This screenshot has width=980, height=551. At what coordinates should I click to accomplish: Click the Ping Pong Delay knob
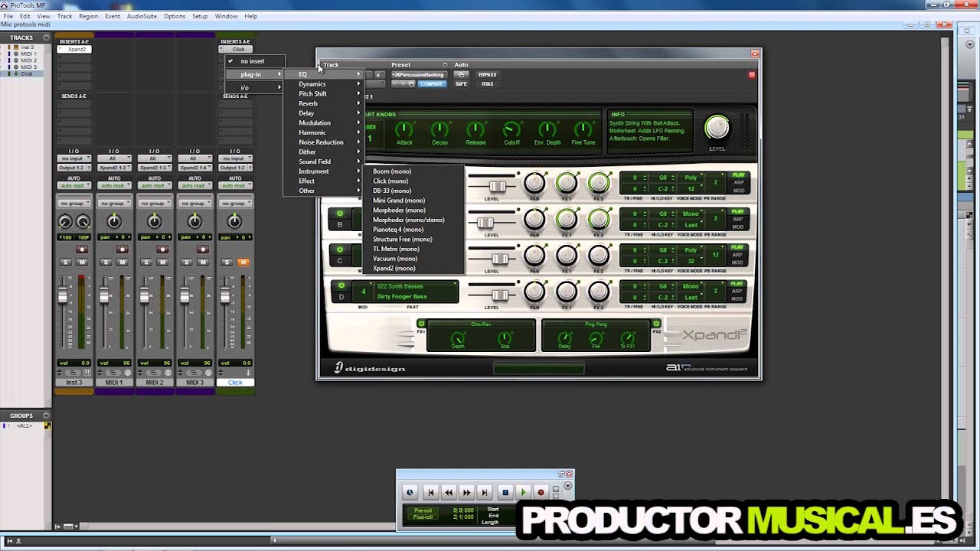[x=564, y=337]
